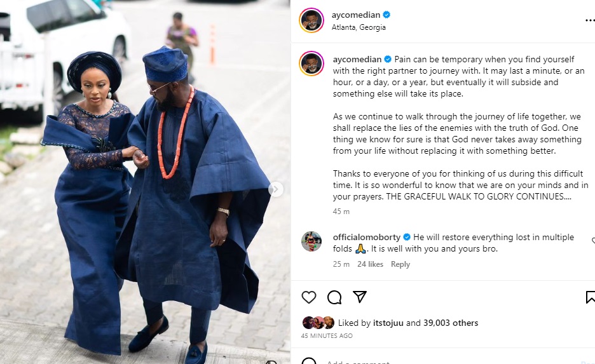Screen dimensions: 595x364
Task: Open aycomedian username in post header
Action: point(355,15)
